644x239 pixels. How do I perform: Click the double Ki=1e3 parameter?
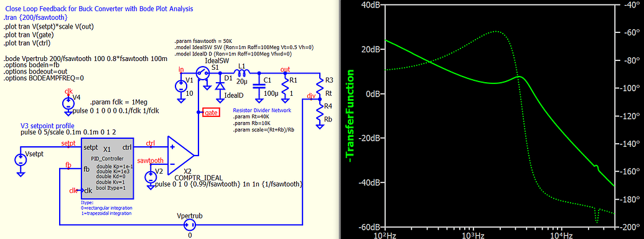tap(113, 171)
